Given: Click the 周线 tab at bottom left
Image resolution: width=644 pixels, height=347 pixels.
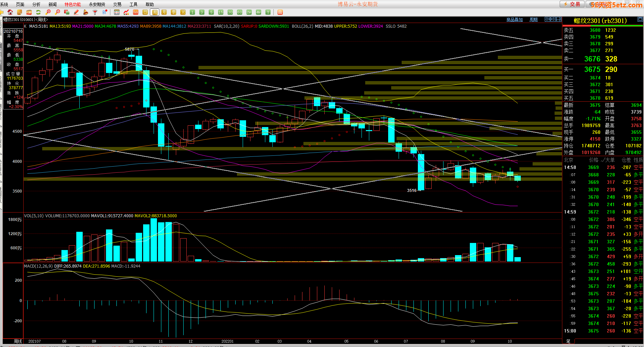Looking at the screenshot, I should (x=18, y=341).
